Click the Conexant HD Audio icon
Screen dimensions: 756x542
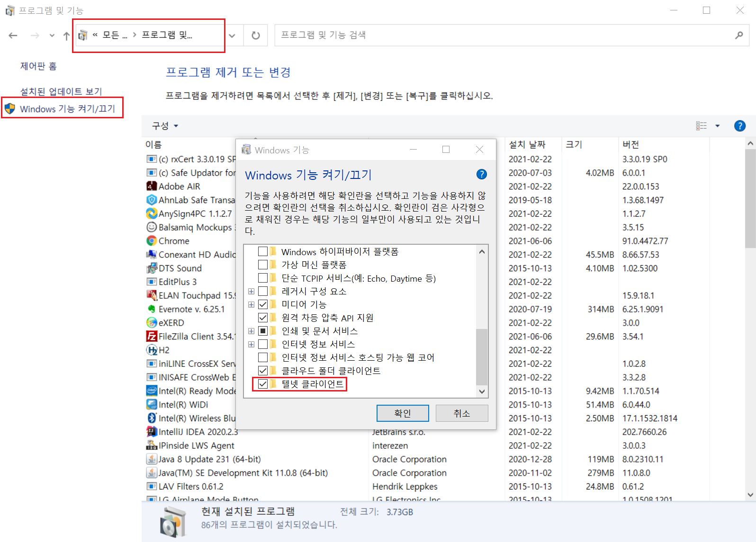click(x=152, y=254)
